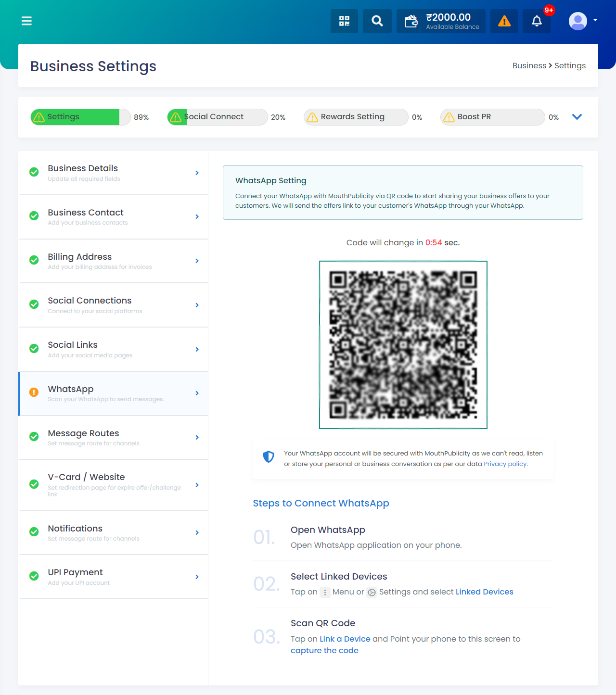Select the Boost PR progress bar
616x695 pixels.
(492, 117)
